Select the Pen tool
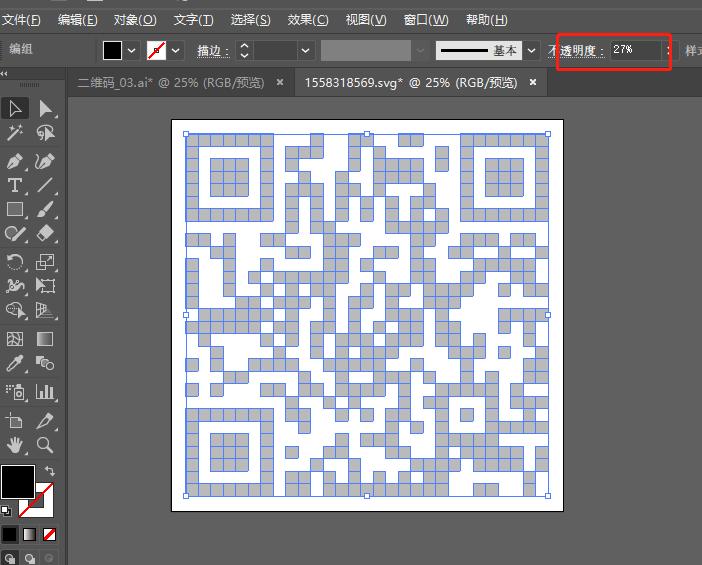This screenshot has width=702, height=565. click(15, 161)
